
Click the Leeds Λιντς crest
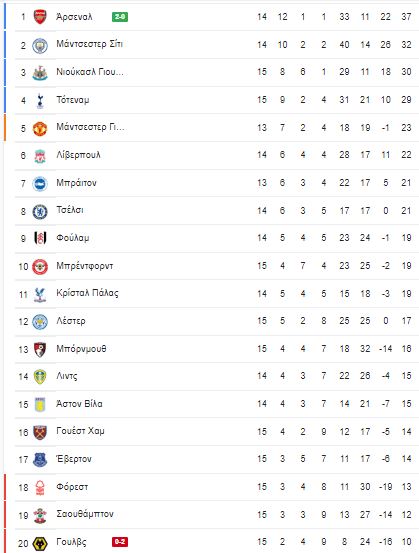(40, 377)
